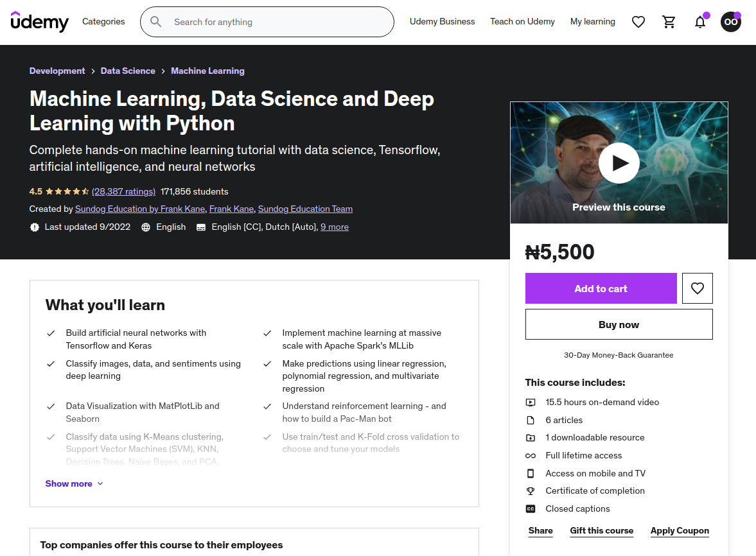This screenshot has width=756, height=556.
Task: Open the OO profile avatar menu
Action: pyautogui.click(x=730, y=21)
